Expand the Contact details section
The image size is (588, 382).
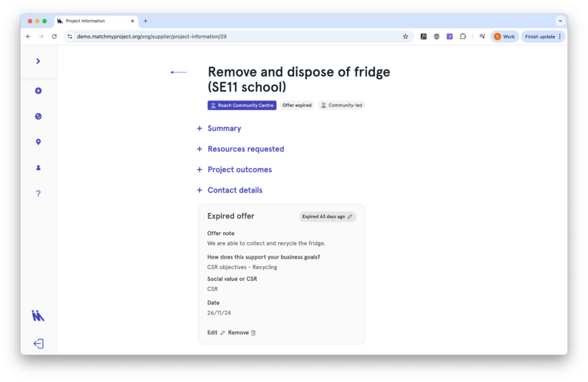click(x=235, y=190)
